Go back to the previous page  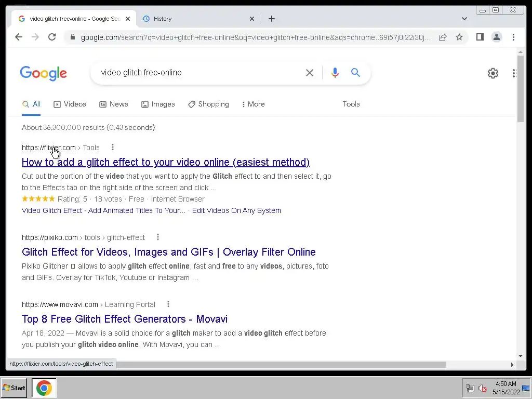click(19, 37)
